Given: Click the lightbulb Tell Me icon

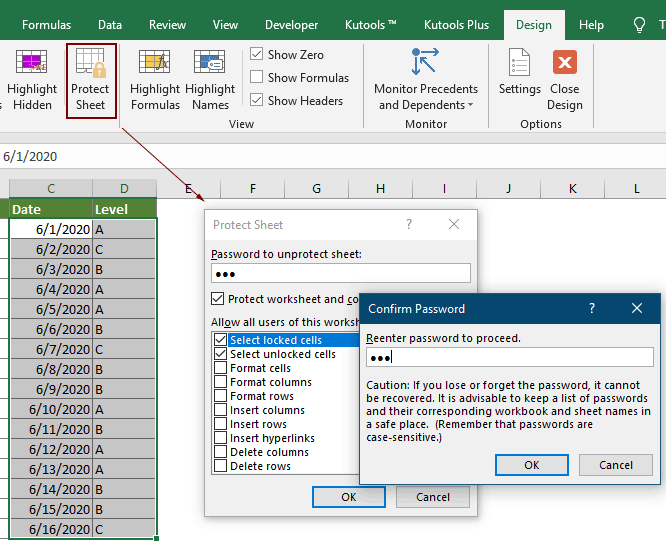Looking at the screenshot, I should tap(640, 25).
